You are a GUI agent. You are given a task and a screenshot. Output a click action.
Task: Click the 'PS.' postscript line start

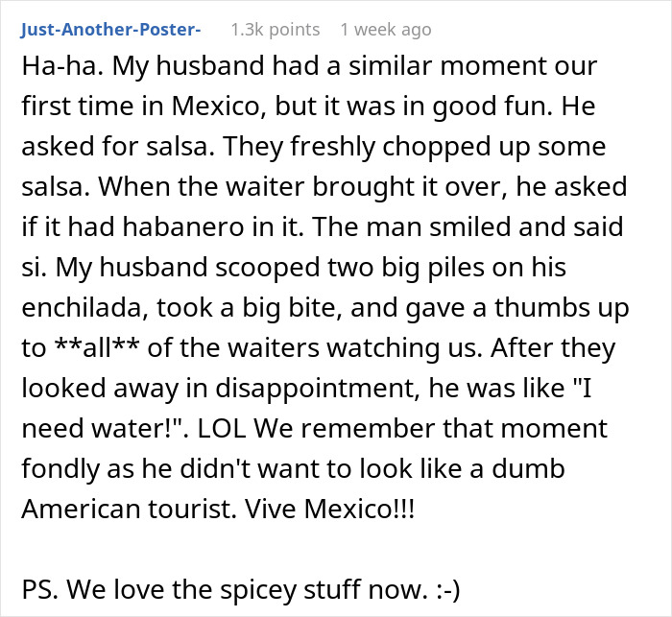(x=39, y=589)
